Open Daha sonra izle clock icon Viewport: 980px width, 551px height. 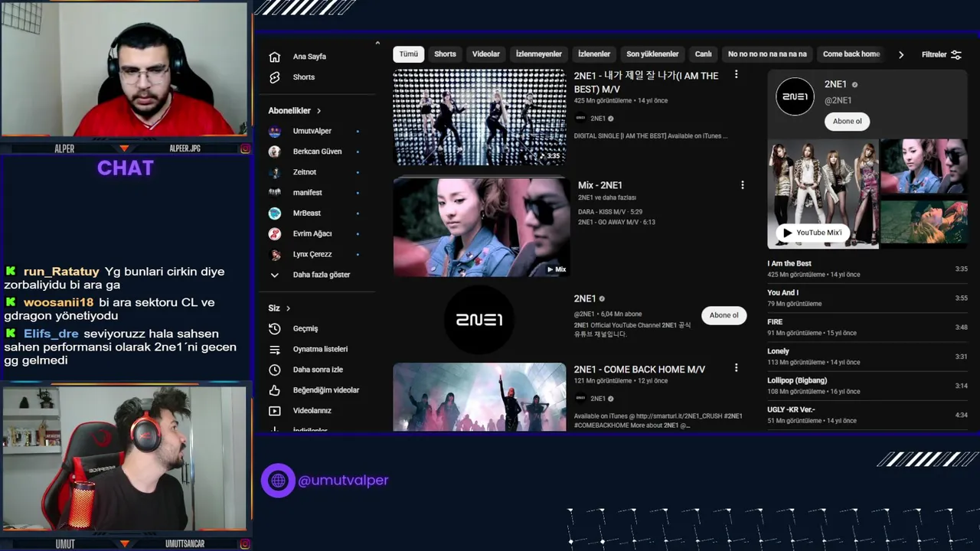point(275,370)
